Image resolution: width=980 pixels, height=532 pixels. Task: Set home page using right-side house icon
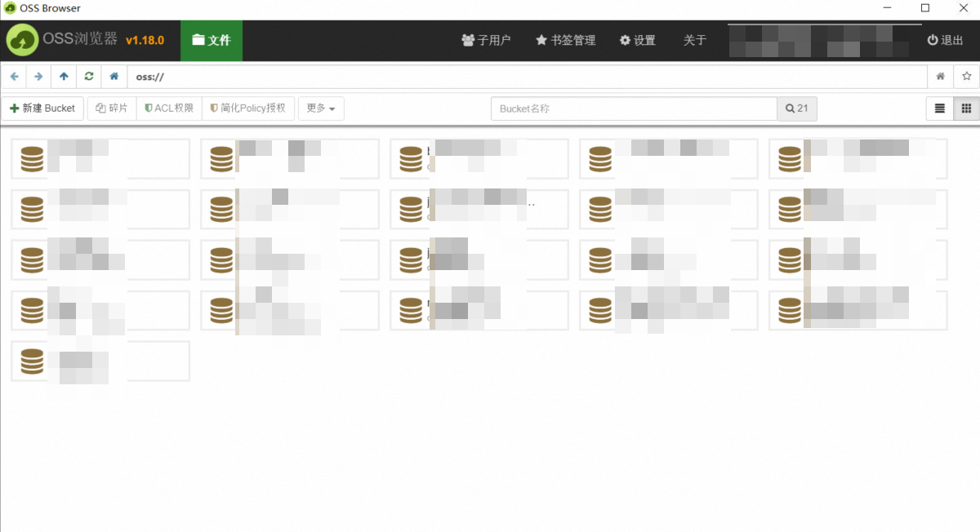tap(941, 77)
